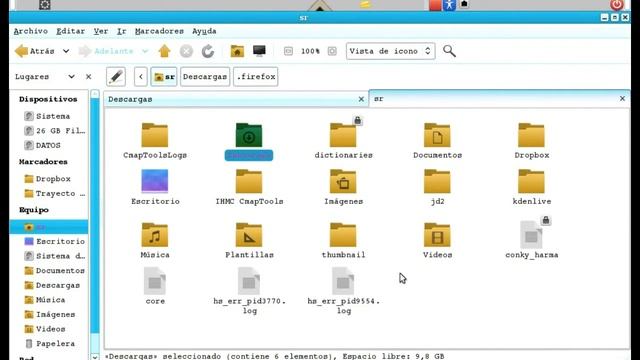
Task: Select the .firefox path bar button
Action: pyautogui.click(x=256, y=77)
